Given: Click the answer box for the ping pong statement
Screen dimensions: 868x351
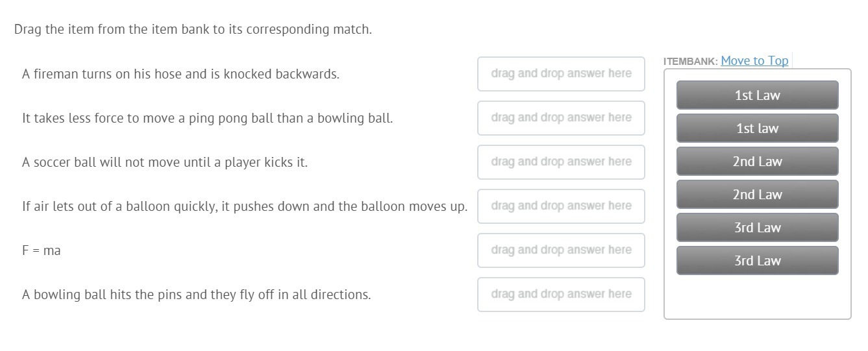Looking at the screenshot, I should (x=561, y=118).
